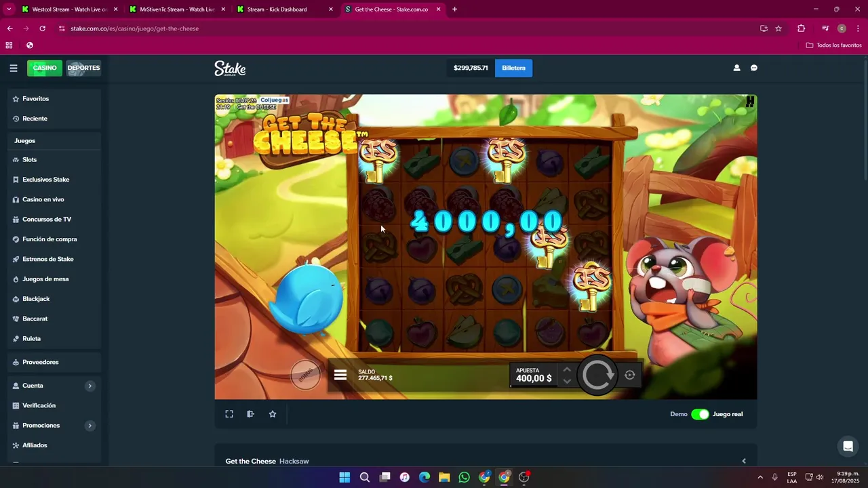Image resolution: width=868 pixels, height=488 pixels.
Task: Open Casino en vivo
Action: click(54, 199)
